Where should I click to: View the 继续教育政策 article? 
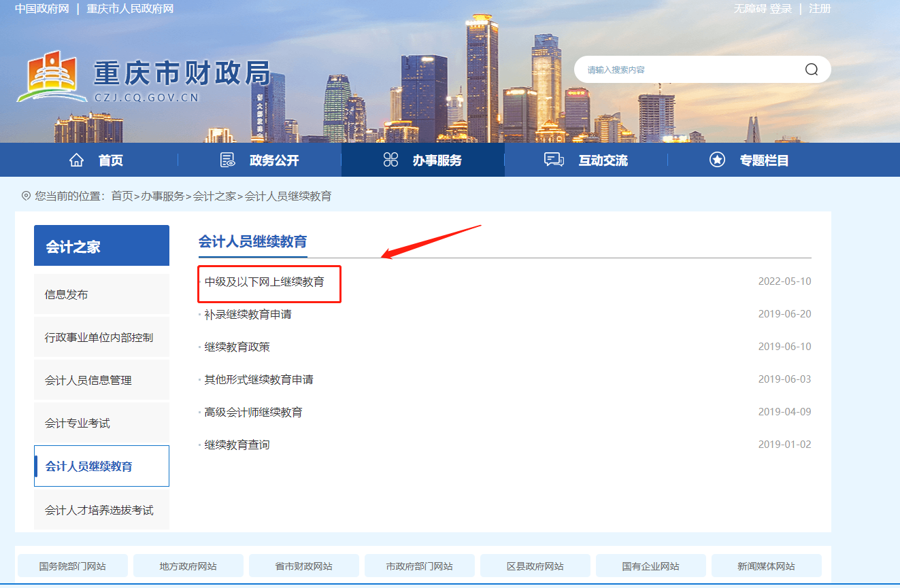pos(237,346)
